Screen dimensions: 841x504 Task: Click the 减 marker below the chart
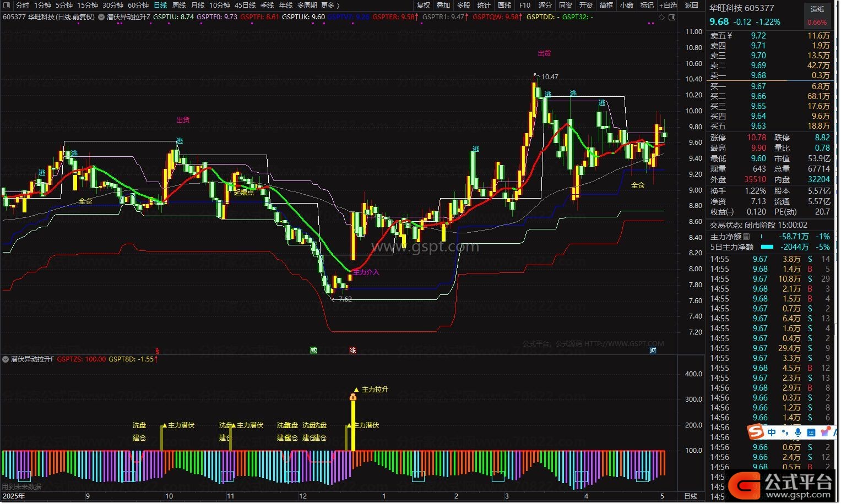313,350
